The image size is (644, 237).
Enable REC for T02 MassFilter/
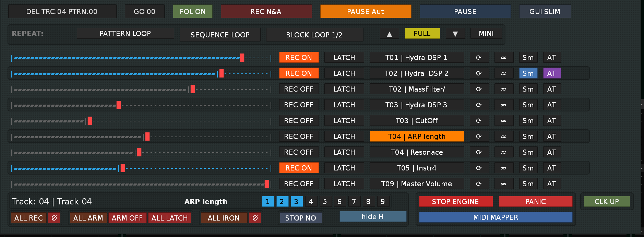click(299, 89)
